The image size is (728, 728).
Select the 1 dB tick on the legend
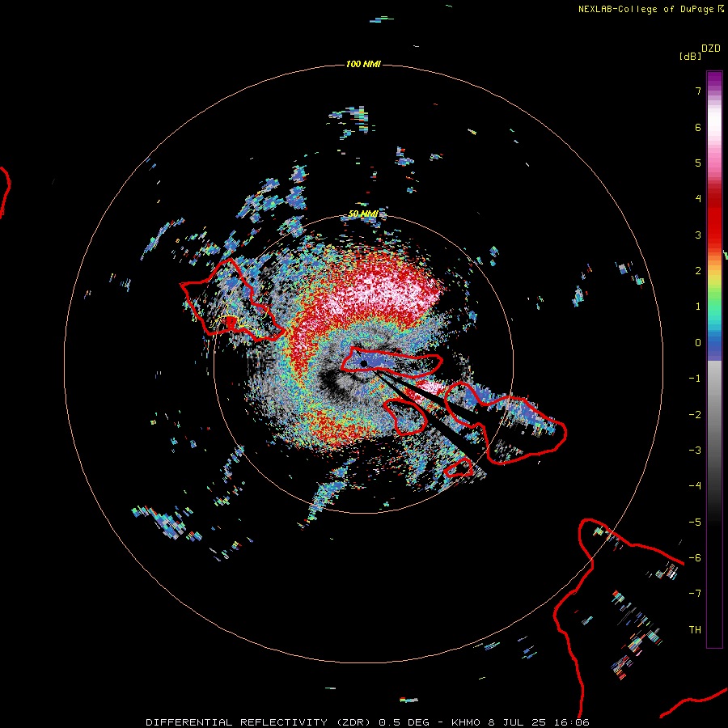pyautogui.click(x=698, y=307)
